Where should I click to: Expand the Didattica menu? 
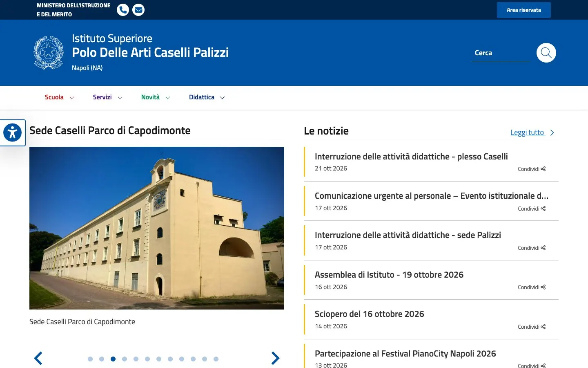click(207, 97)
